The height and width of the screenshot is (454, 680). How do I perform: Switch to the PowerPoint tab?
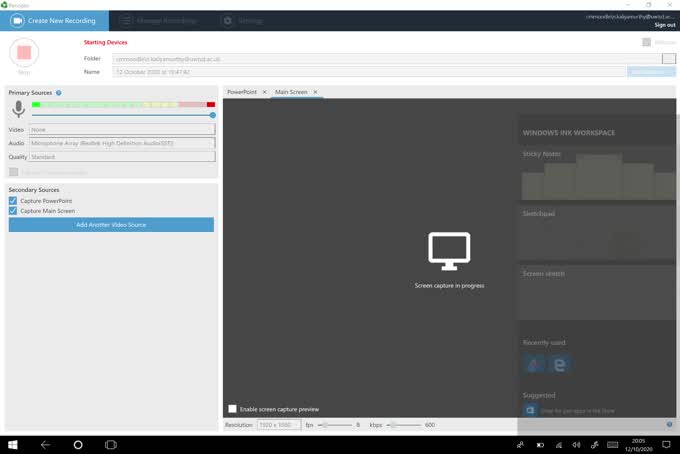coord(241,92)
